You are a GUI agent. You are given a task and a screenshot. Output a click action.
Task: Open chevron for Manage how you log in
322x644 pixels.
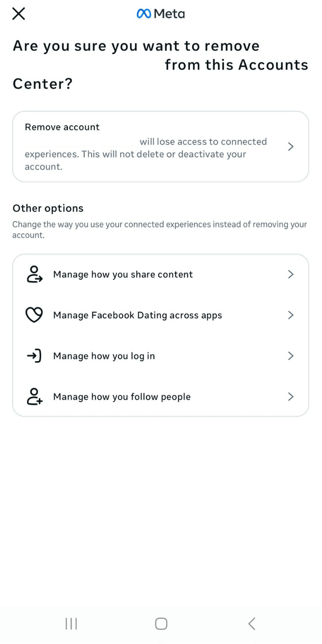(290, 355)
